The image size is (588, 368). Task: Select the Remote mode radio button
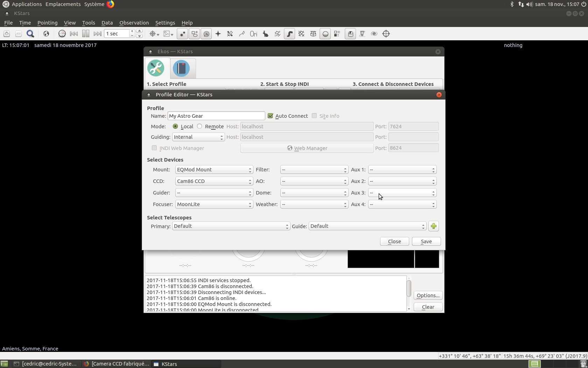[x=199, y=127]
